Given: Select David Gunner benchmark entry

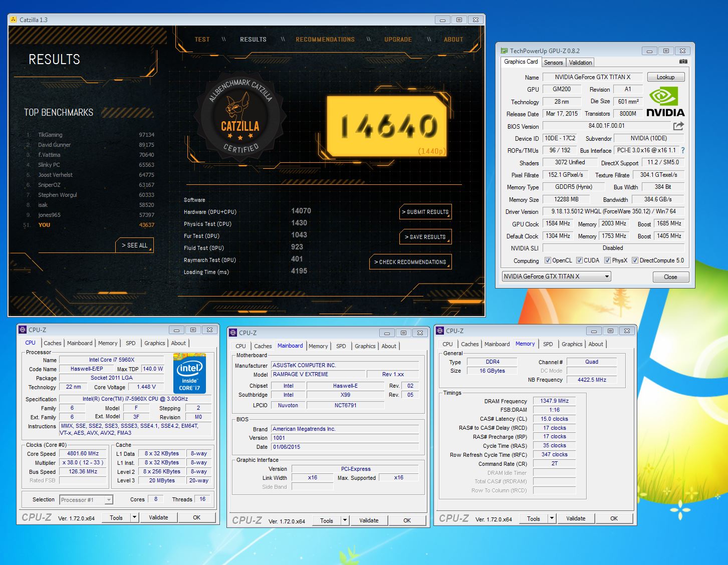Looking at the screenshot, I should coord(90,145).
